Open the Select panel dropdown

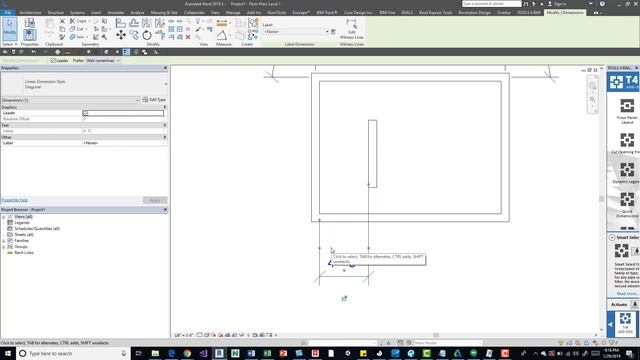[x=10, y=44]
